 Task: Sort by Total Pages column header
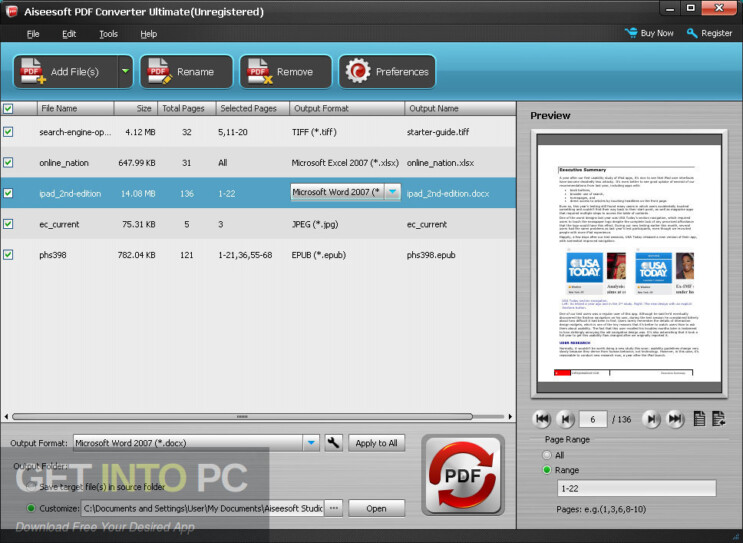[186, 109]
